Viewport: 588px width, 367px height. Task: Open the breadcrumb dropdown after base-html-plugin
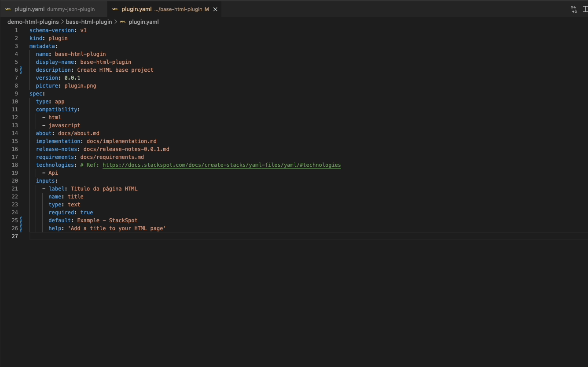[115, 22]
